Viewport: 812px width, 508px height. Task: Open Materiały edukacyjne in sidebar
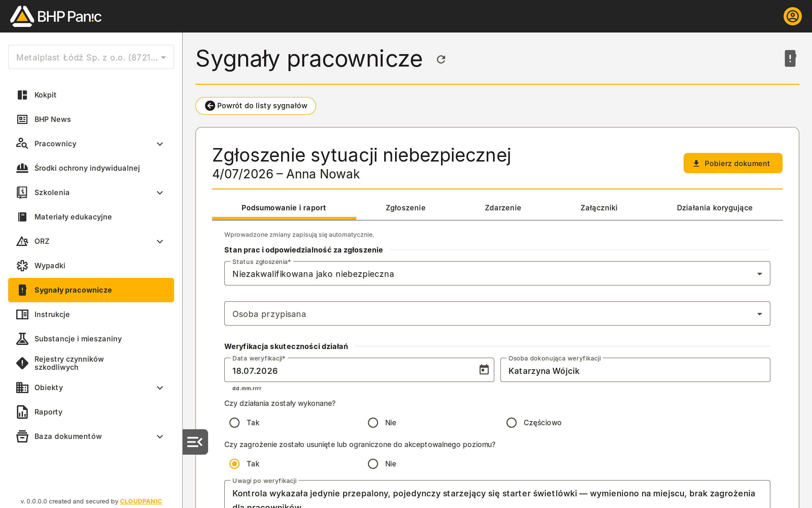pyautogui.click(x=91, y=217)
